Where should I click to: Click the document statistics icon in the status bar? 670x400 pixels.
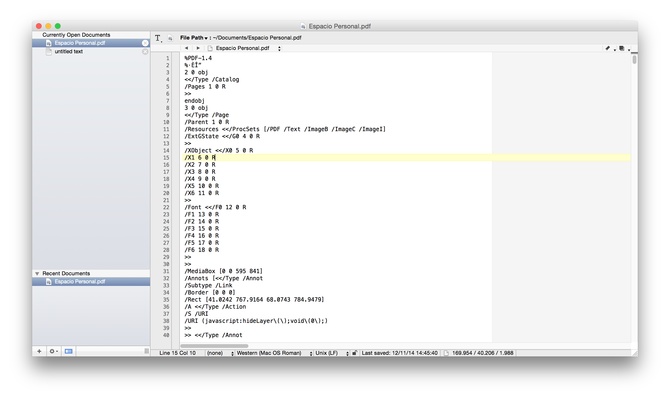(446, 353)
